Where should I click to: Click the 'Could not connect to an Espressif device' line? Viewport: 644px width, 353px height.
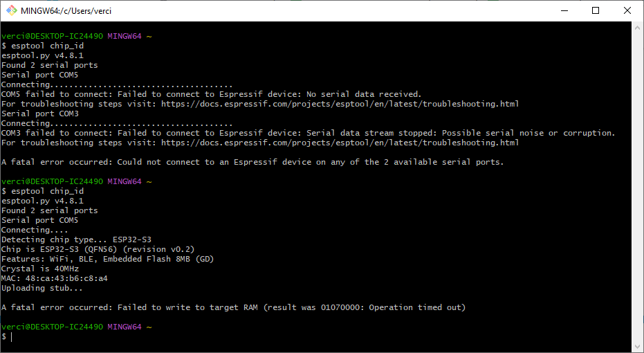pos(252,162)
